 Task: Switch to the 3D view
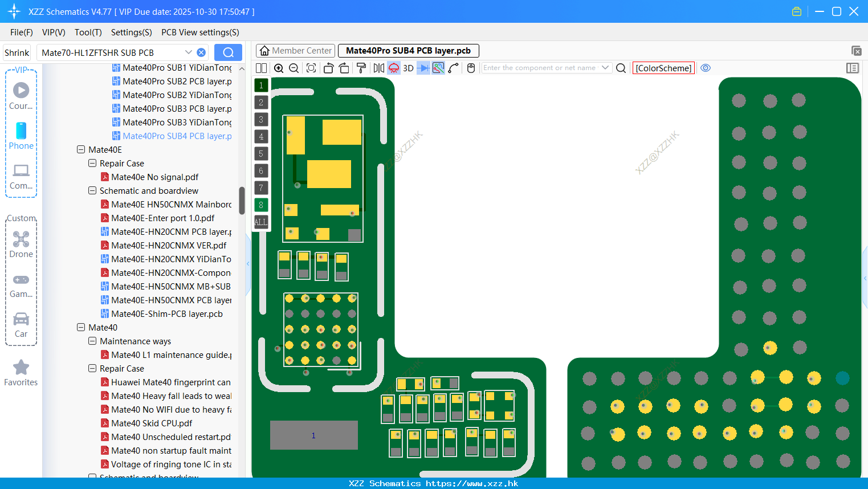pos(408,68)
